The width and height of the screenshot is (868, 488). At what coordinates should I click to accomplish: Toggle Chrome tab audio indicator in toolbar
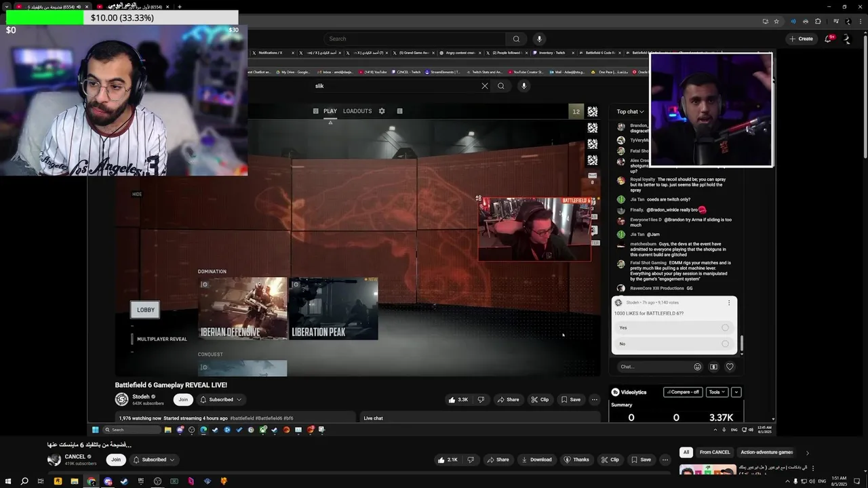pos(793,21)
